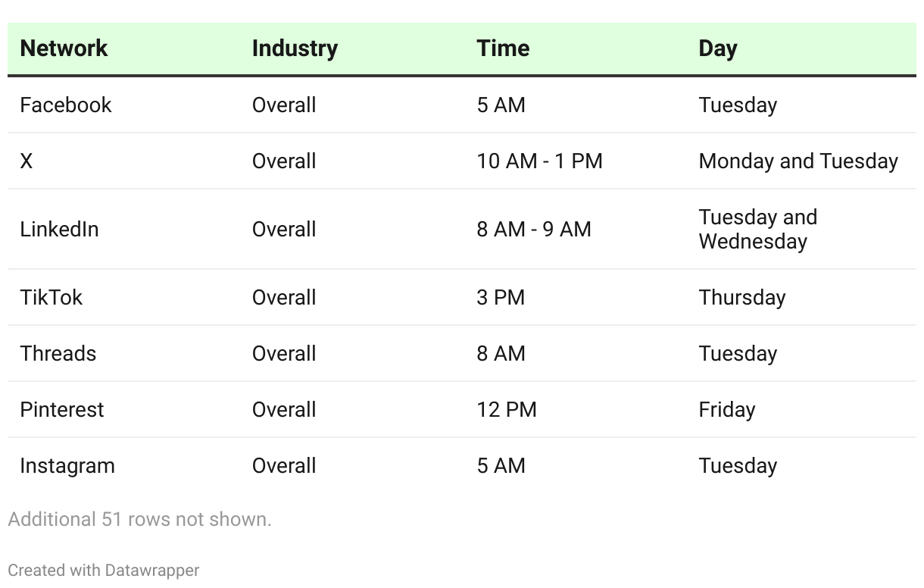Click the Pinterest network cell
The image size is (924, 588).
point(62,409)
